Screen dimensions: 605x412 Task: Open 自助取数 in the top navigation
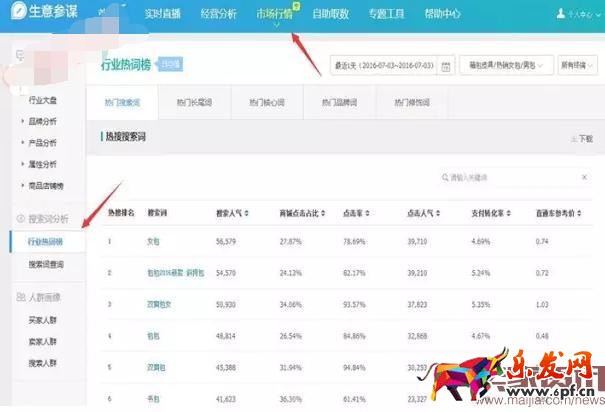pyautogui.click(x=331, y=14)
